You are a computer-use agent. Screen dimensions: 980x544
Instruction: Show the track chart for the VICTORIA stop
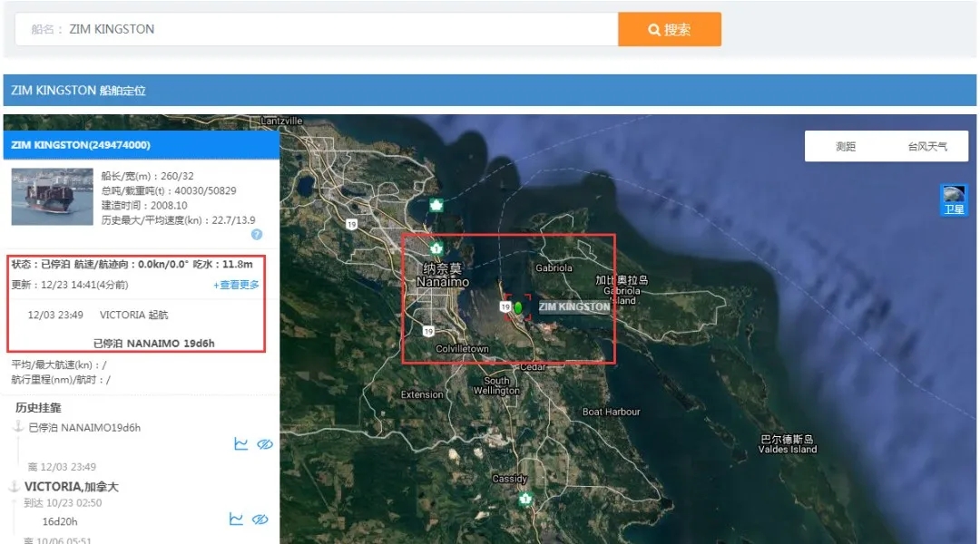(x=236, y=519)
